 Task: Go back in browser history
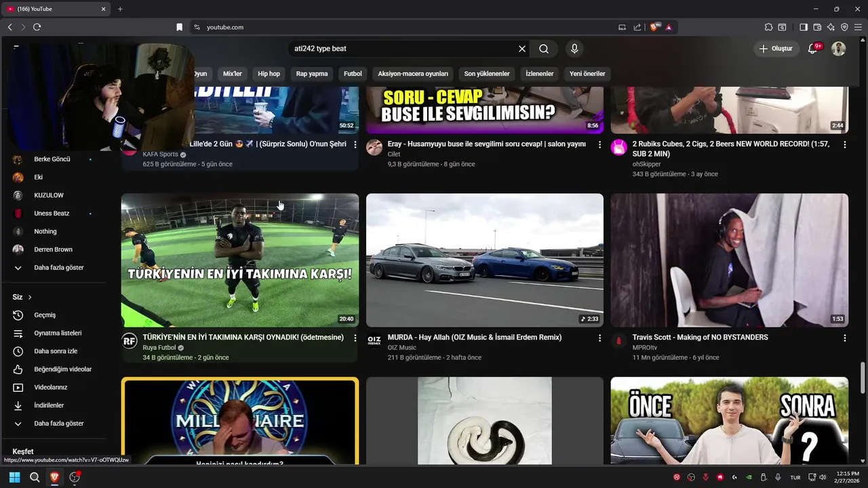click(x=9, y=27)
